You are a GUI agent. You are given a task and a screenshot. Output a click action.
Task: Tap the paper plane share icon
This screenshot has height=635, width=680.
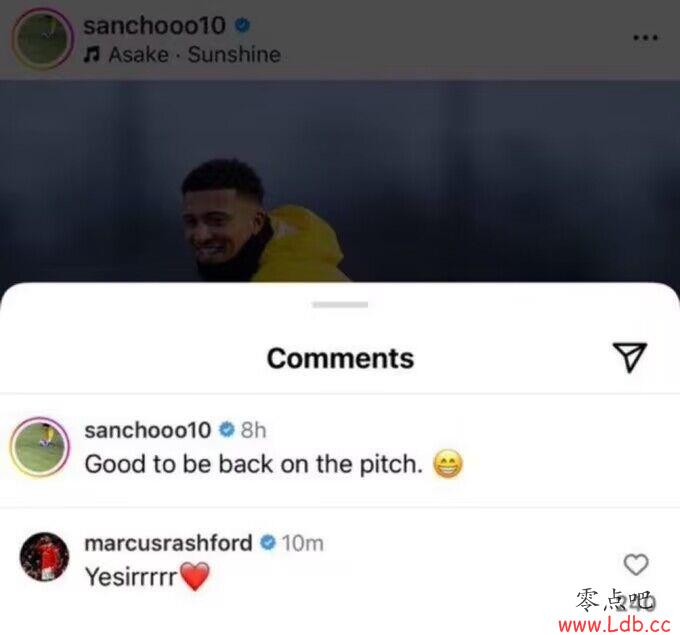tap(630, 357)
